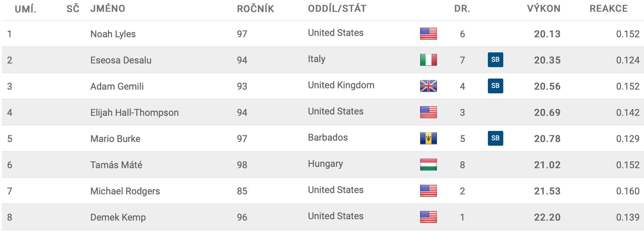The image size is (644, 235).
Task: Click the ROČNÍK column header
Action: point(255,9)
